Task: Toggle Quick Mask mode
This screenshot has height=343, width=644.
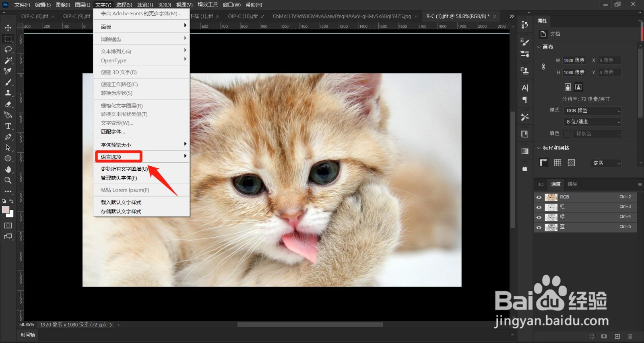Action: click(8, 225)
